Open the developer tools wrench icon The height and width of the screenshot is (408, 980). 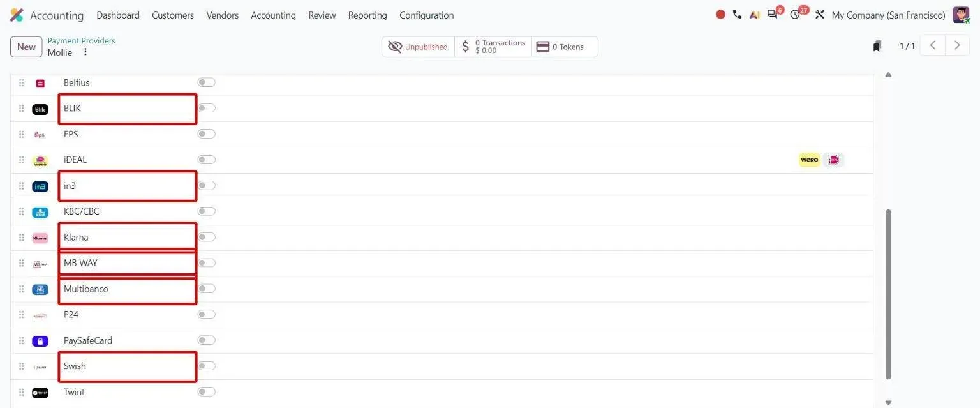coord(820,15)
